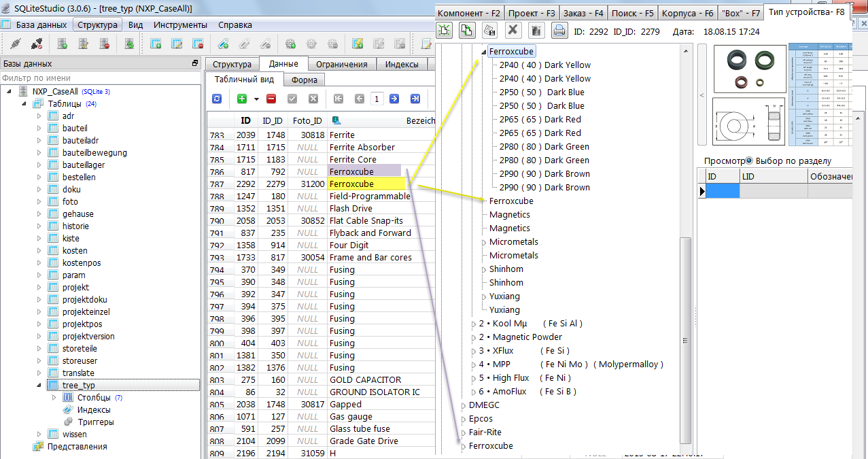Insert a new row with green plus
Viewport: 868px width, 459px height.
click(x=242, y=99)
